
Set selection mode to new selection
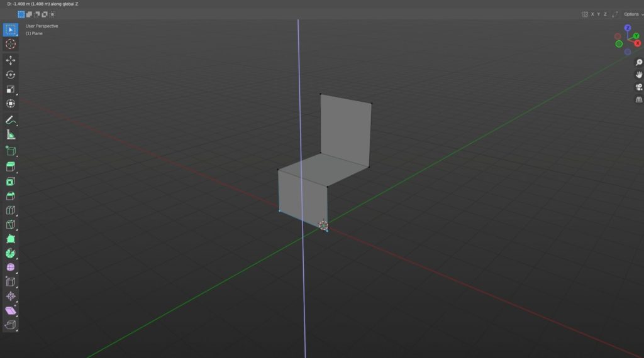pos(21,14)
